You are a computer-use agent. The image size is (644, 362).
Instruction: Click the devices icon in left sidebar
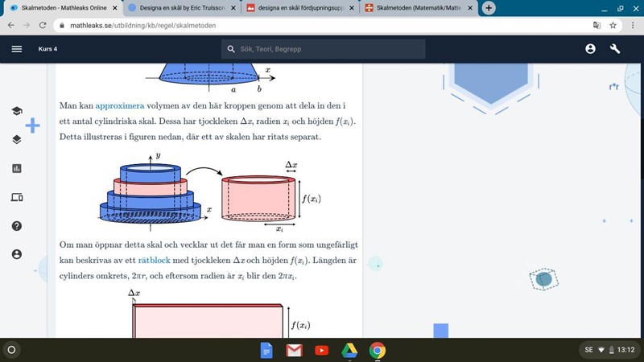17,197
